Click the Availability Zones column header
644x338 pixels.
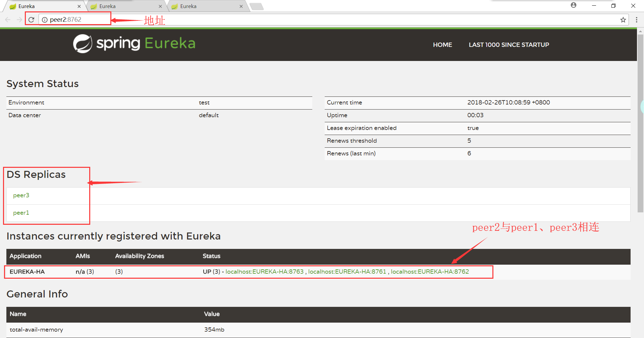140,256
